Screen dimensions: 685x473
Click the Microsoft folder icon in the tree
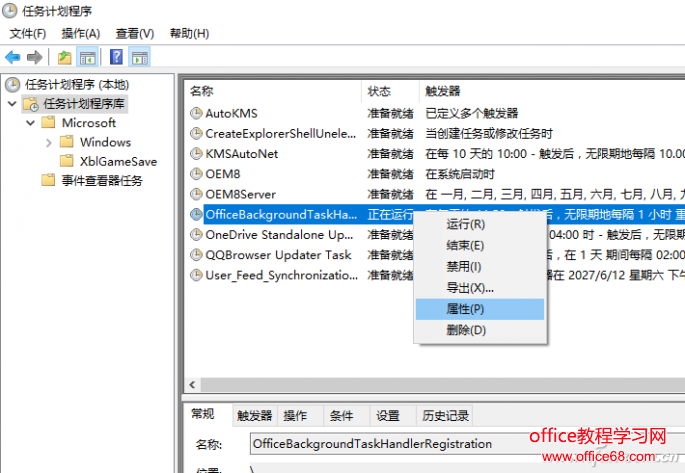click(x=48, y=122)
